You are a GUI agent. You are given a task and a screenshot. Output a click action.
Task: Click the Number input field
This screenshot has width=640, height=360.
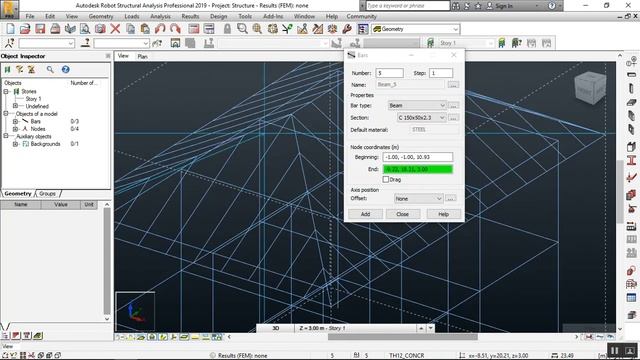389,73
